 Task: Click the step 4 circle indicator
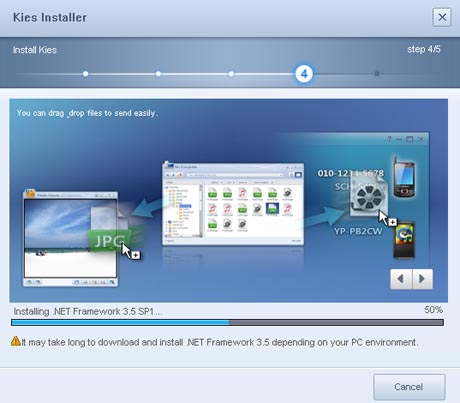coord(304,74)
